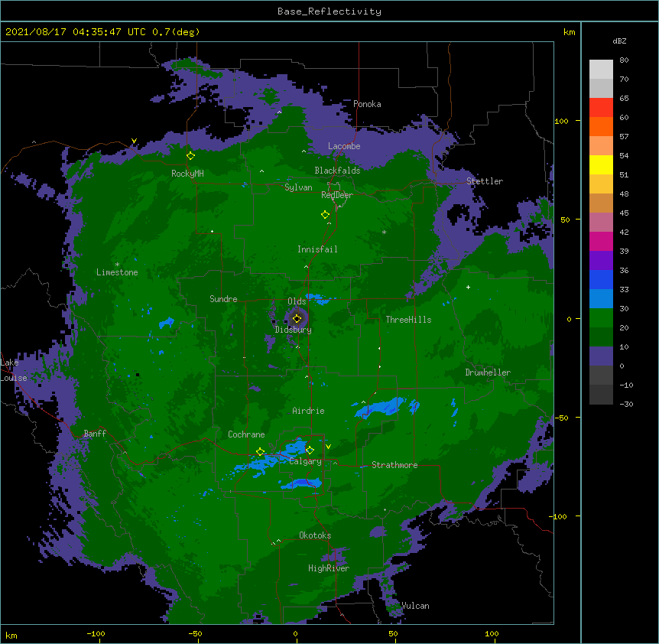This screenshot has height=644, width=659.
Task: Click the -10 dBZ legend value
Action: pos(626,385)
